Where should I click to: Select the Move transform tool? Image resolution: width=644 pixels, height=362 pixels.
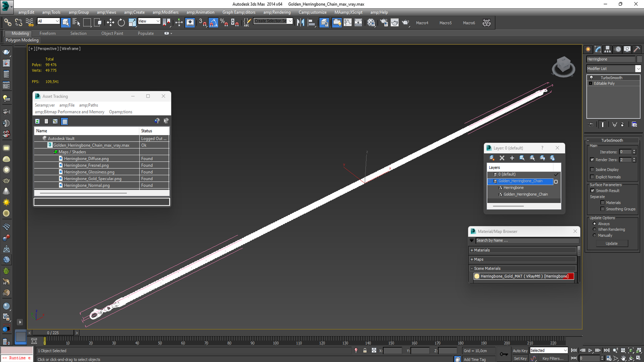point(110,23)
